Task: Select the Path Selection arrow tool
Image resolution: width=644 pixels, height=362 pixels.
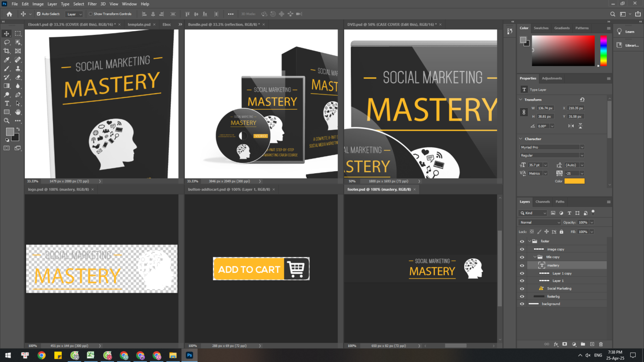Action: coord(18,103)
